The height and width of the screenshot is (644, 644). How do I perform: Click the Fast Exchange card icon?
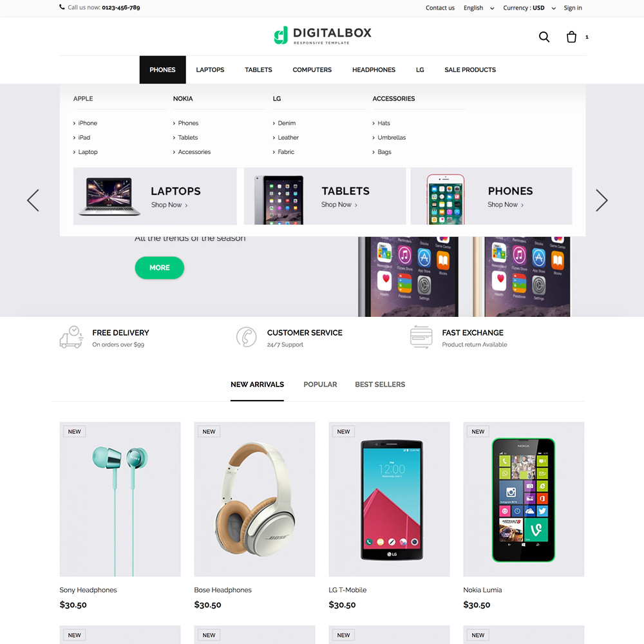(421, 337)
